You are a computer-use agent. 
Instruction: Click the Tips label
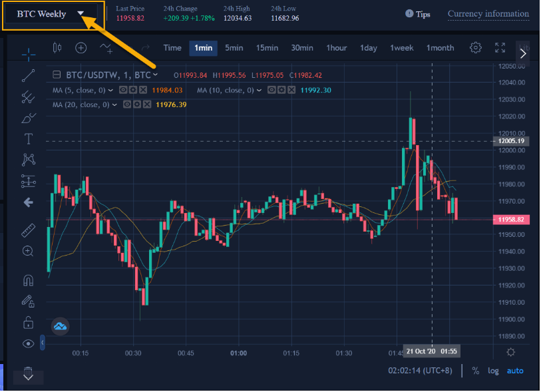click(x=423, y=14)
